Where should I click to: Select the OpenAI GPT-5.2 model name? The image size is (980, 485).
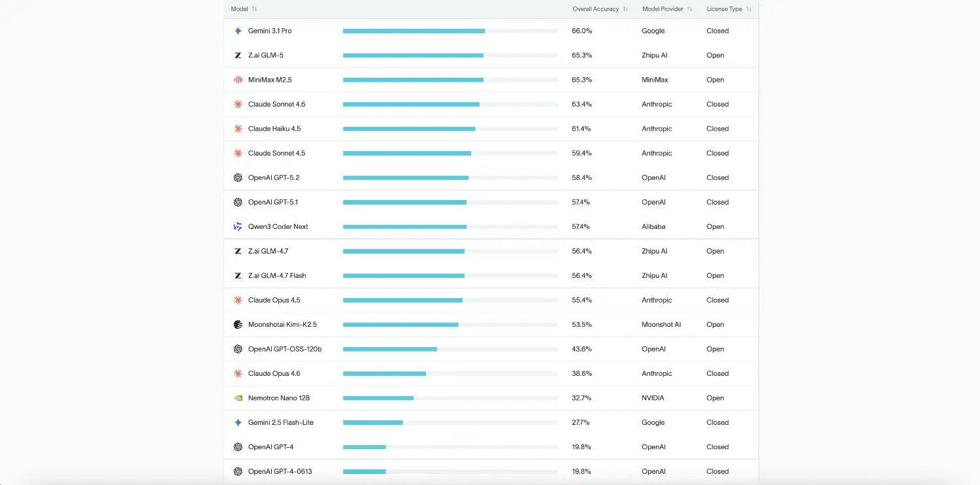[x=274, y=178]
